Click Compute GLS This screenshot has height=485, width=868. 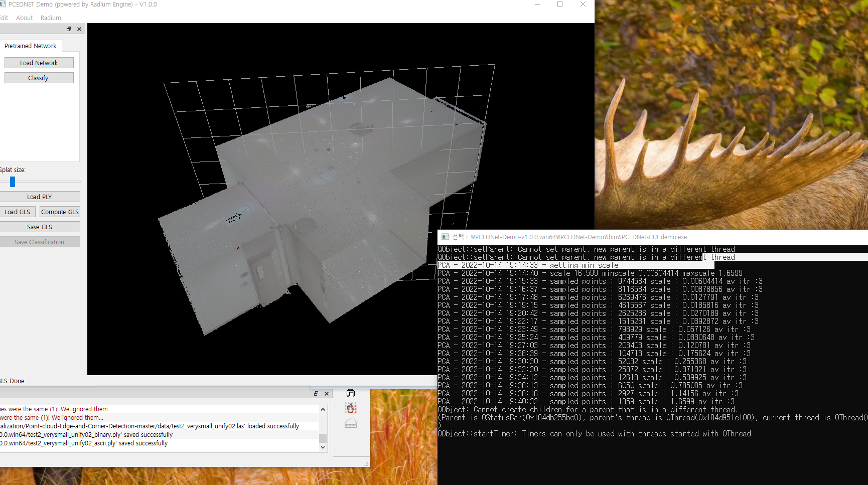(x=59, y=212)
